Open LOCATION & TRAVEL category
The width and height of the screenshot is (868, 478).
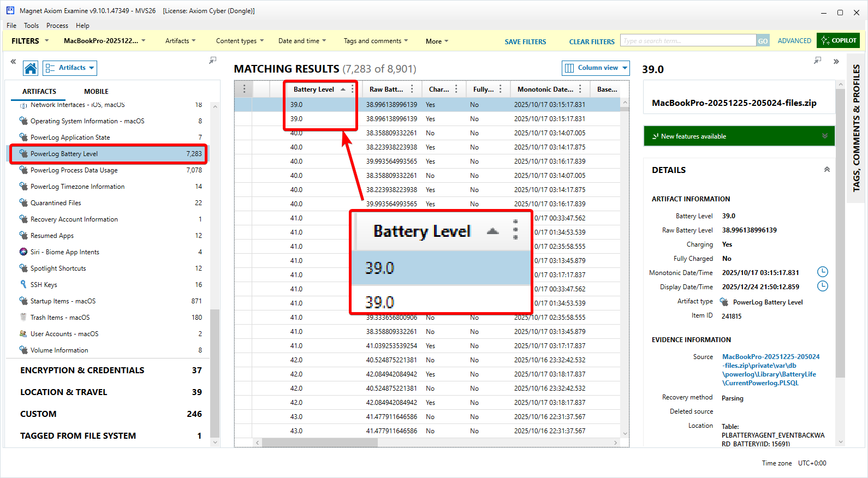click(x=111, y=392)
